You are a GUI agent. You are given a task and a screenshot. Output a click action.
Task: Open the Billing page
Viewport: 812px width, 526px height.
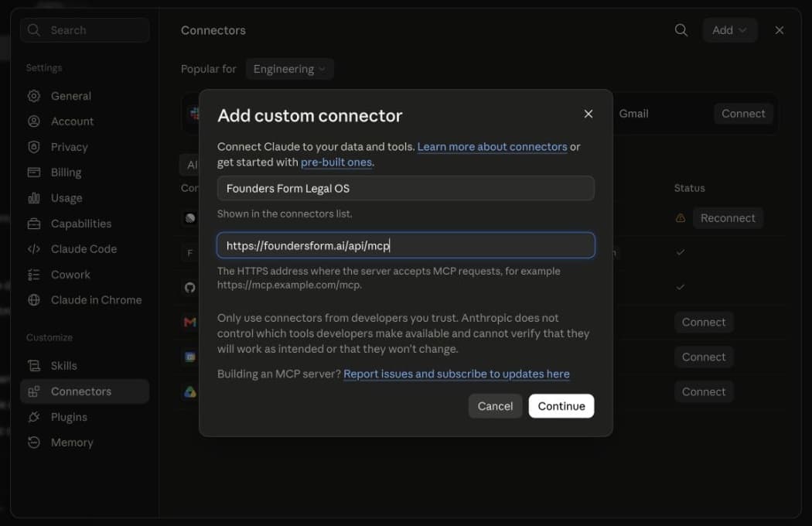pos(85,172)
